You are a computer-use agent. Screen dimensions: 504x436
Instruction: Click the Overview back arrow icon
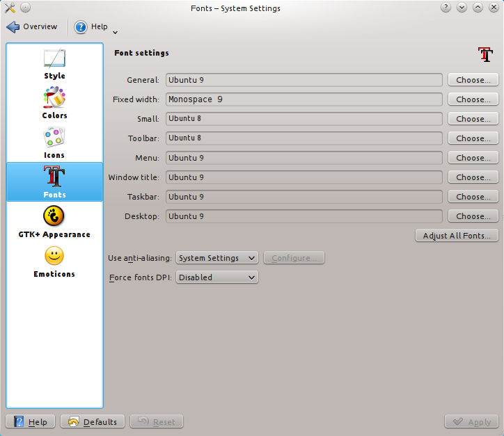point(13,27)
